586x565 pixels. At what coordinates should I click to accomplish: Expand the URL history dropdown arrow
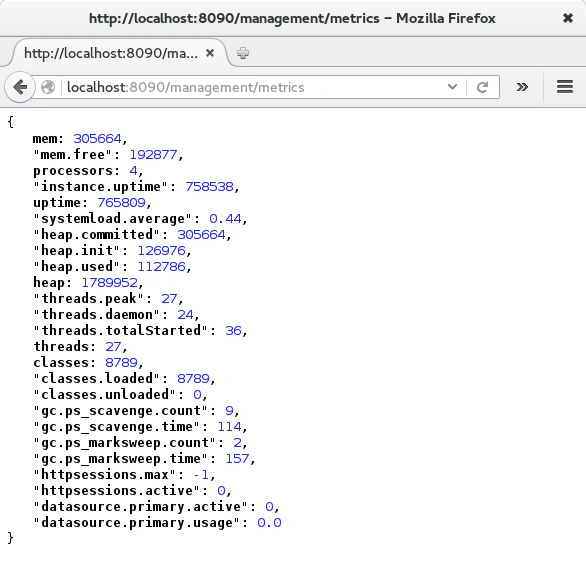(x=452, y=87)
